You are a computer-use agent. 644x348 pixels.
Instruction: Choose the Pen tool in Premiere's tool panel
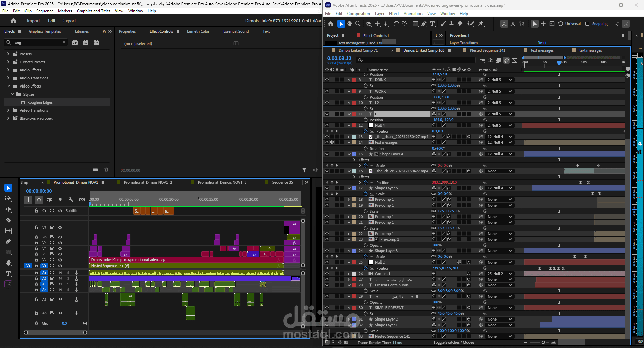[x=8, y=241]
